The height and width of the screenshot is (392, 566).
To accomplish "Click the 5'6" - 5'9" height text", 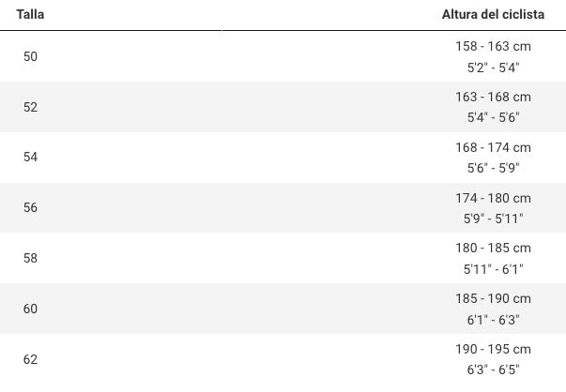I will tap(493, 168).
